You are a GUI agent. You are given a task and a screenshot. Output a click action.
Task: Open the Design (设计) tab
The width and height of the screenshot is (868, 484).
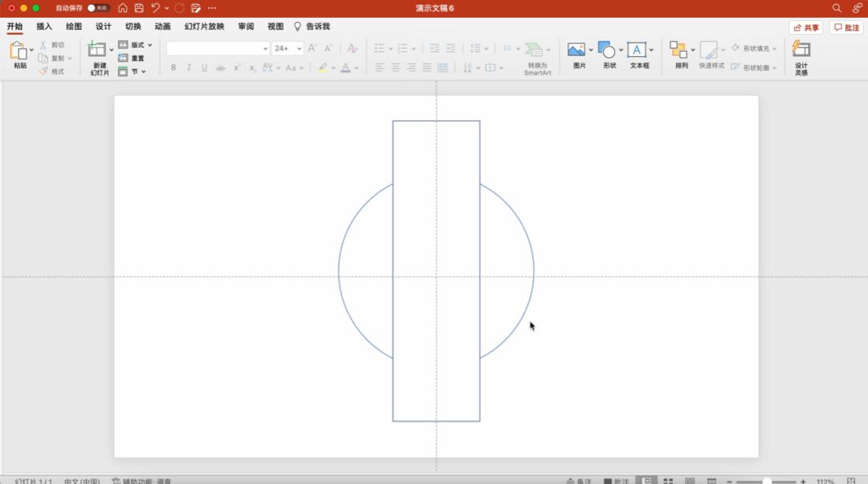[103, 26]
